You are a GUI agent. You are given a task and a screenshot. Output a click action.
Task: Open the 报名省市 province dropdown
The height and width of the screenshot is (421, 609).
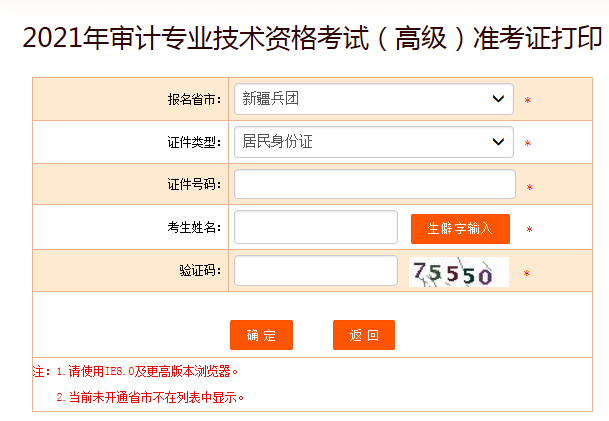tap(373, 99)
